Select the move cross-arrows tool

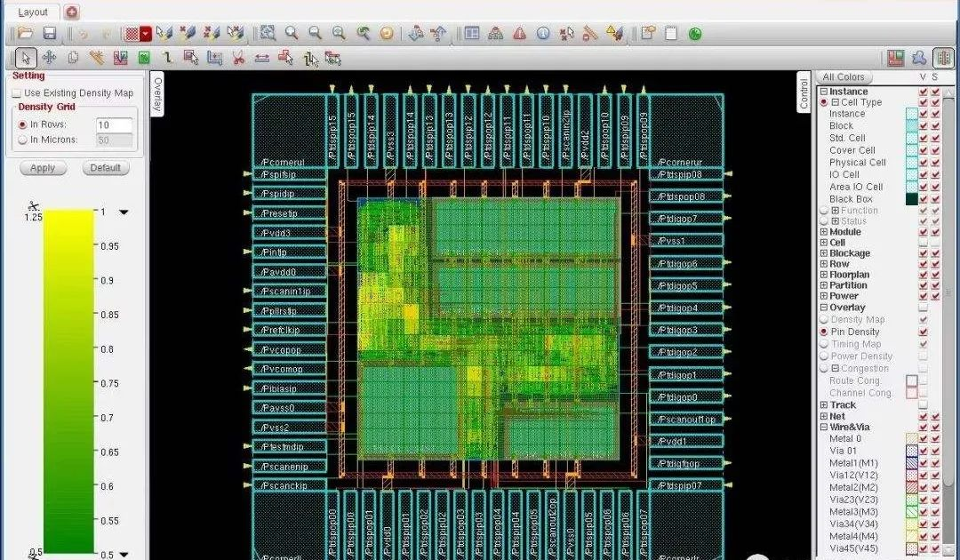(x=49, y=58)
